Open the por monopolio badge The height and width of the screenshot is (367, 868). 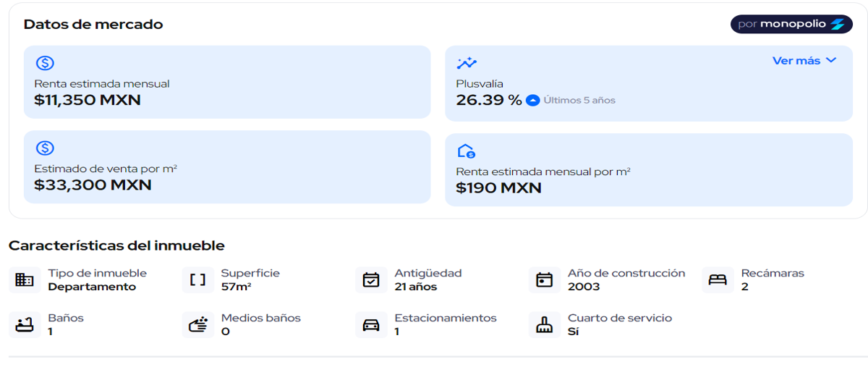(x=791, y=24)
